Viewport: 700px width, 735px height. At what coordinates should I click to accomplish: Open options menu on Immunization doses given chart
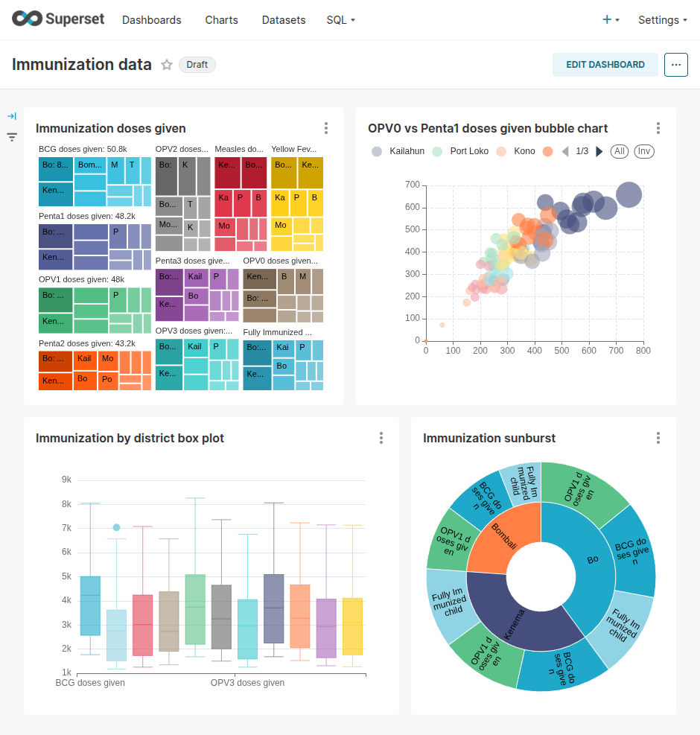[325, 128]
